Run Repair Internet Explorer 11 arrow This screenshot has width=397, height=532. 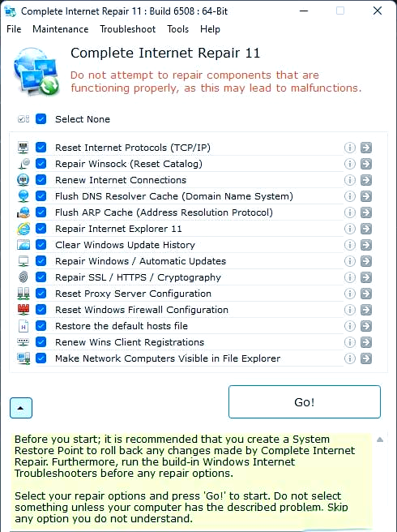click(x=366, y=229)
